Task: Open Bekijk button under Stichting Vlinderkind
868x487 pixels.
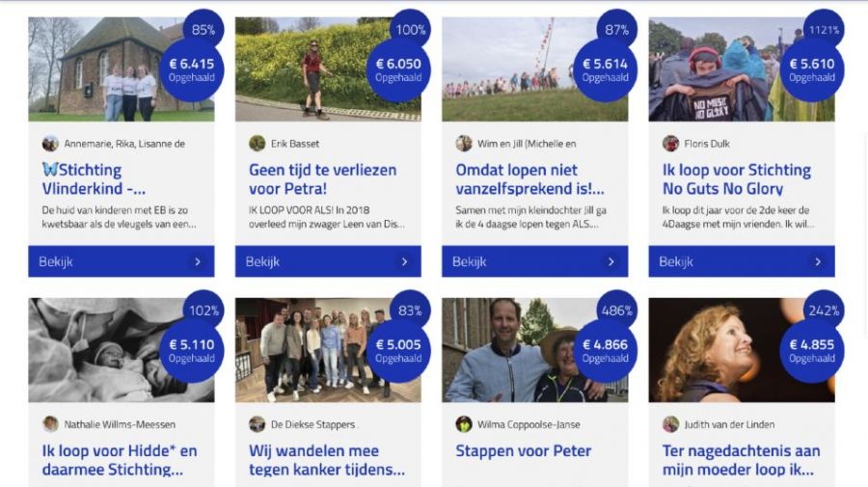Action: click(x=122, y=261)
